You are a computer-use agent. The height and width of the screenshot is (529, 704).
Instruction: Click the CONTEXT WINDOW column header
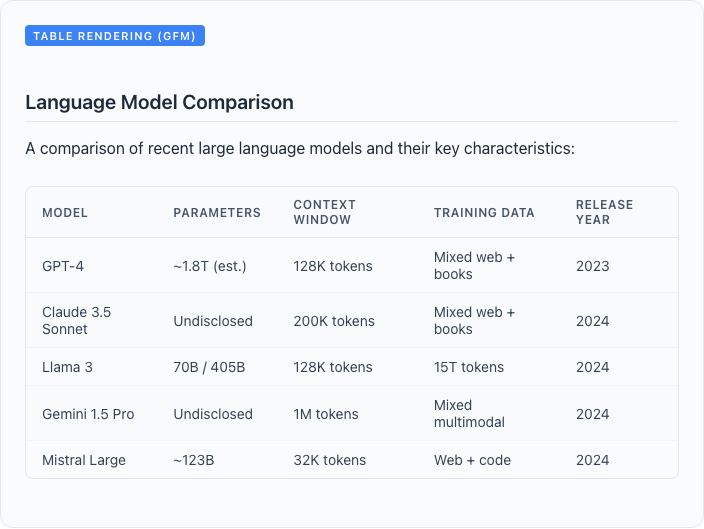click(325, 212)
